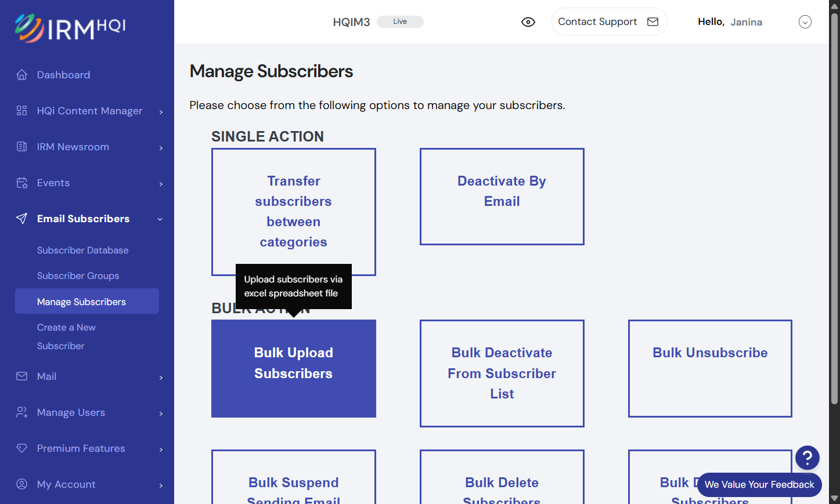840x504 pixels.
Task: Open Subscriber Groups in sidebar
Action: click(x=78, y=275)
